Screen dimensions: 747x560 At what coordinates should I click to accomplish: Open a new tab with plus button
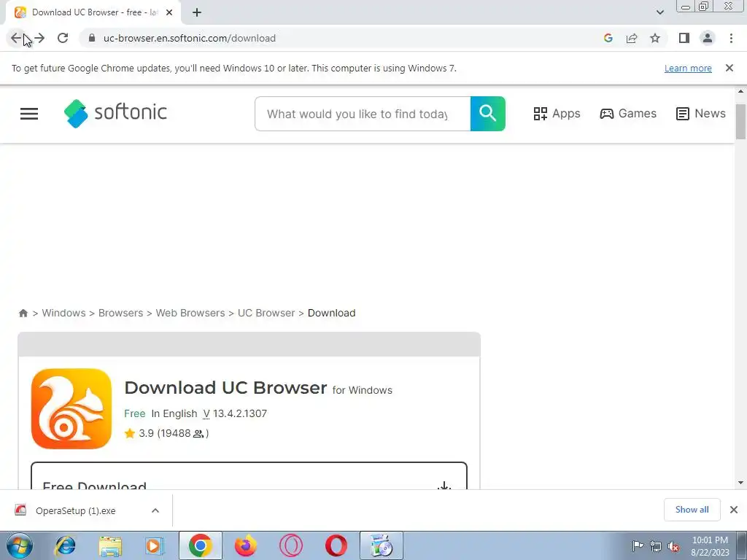tap(197, 12)
